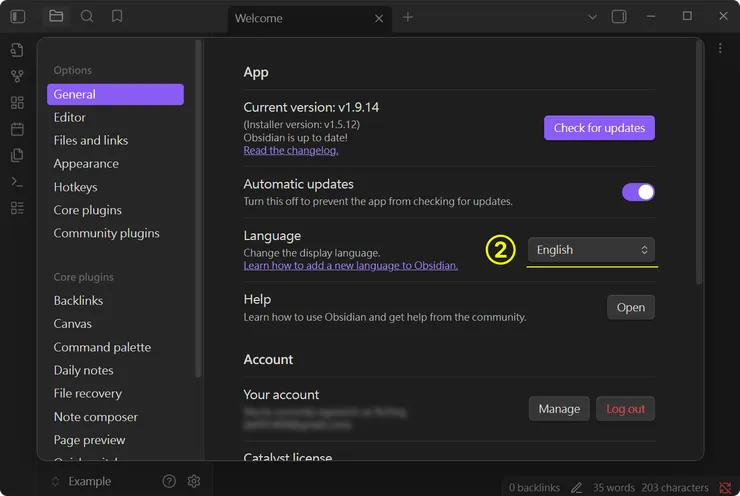Image resolution: width=740 pixels, height=496 pixels.
Task: Turn off the Automatic updates toggle
Action: (638, 192)
